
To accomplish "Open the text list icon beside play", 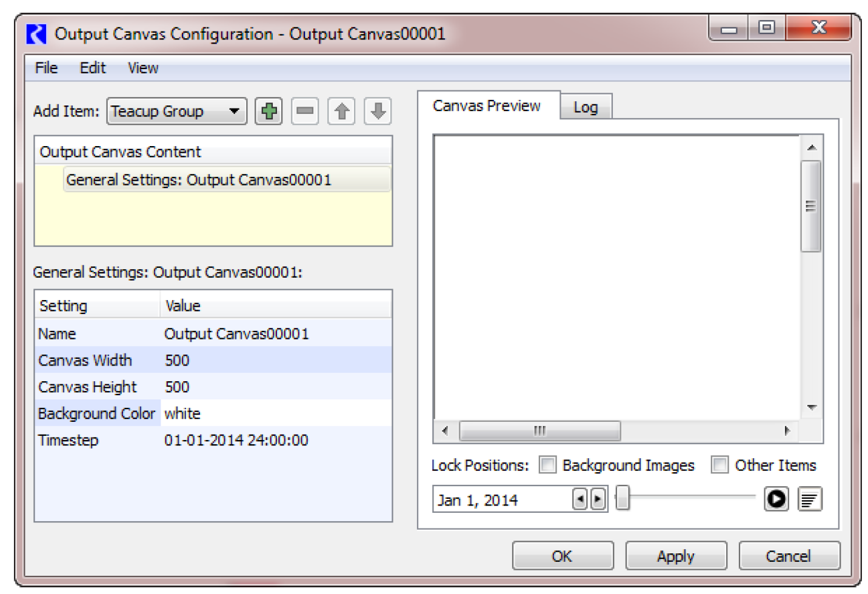I will (x=809, y=499).
